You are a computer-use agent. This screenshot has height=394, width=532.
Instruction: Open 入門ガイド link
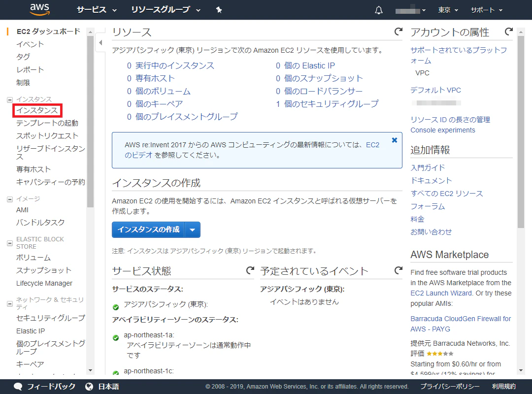point(428,167)
